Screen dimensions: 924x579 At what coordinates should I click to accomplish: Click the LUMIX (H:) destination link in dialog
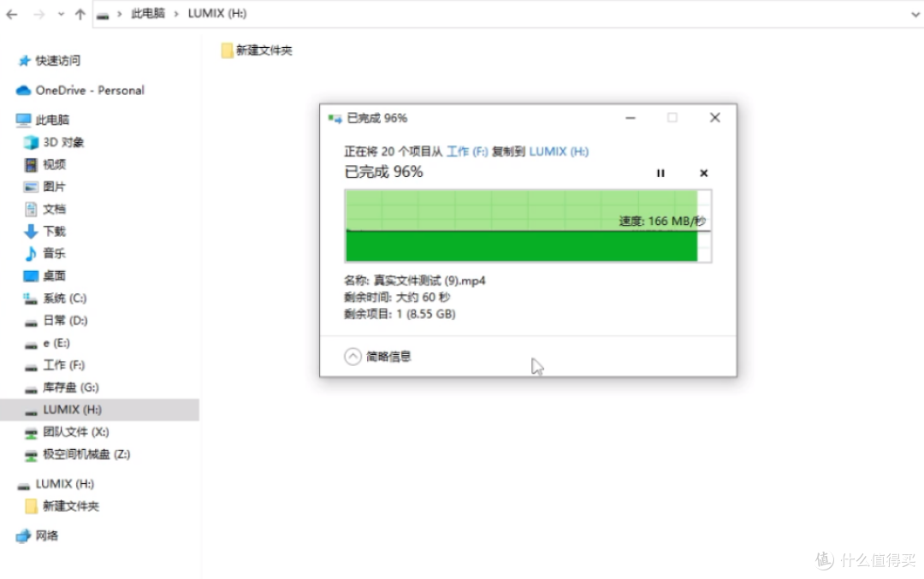point(559,151)
